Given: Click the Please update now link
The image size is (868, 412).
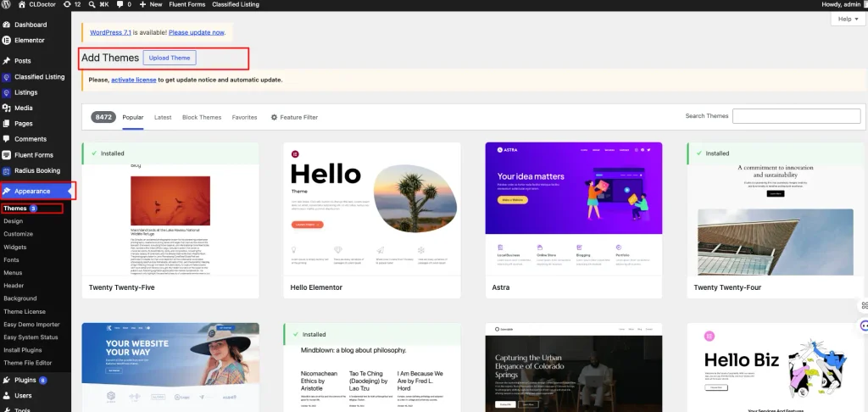Looking at the screenshot, I should click(197, 32).
